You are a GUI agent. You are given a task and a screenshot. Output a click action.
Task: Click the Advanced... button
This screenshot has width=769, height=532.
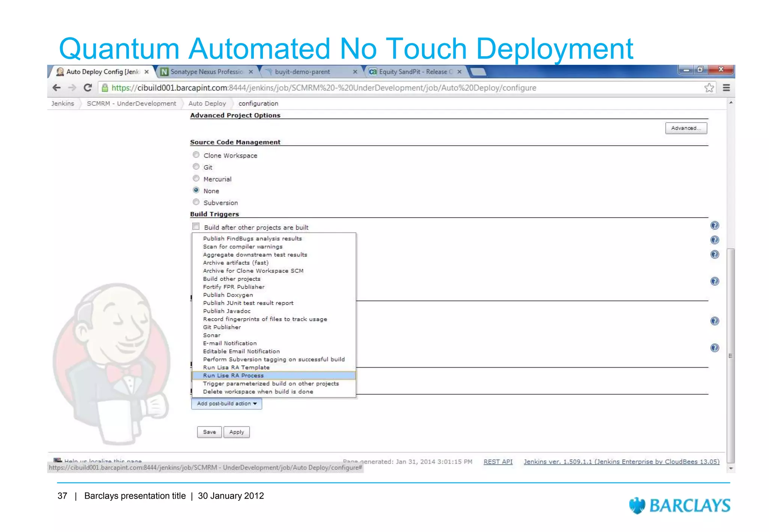(686, 128)
